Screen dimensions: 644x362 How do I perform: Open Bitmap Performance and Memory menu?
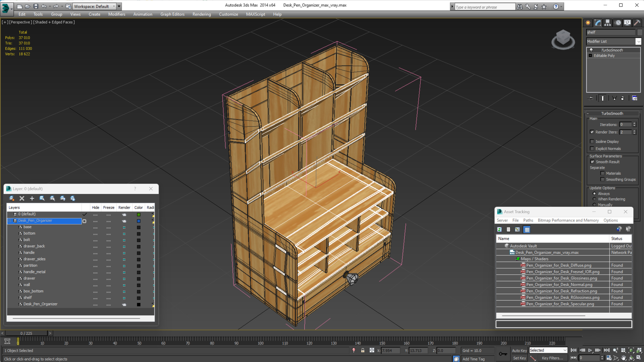(x=568, y=220)
